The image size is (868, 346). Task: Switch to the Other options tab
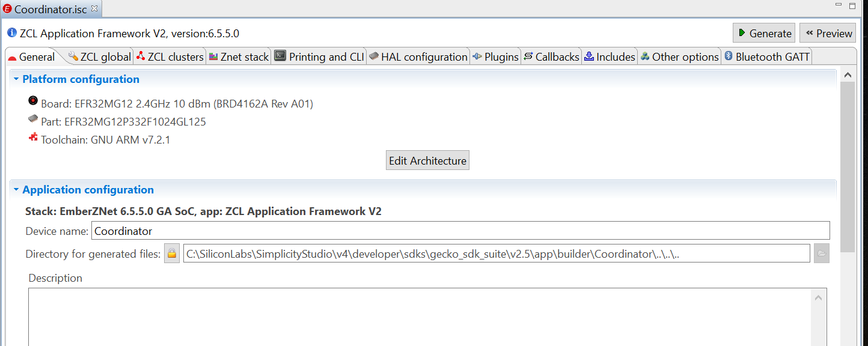679,57
